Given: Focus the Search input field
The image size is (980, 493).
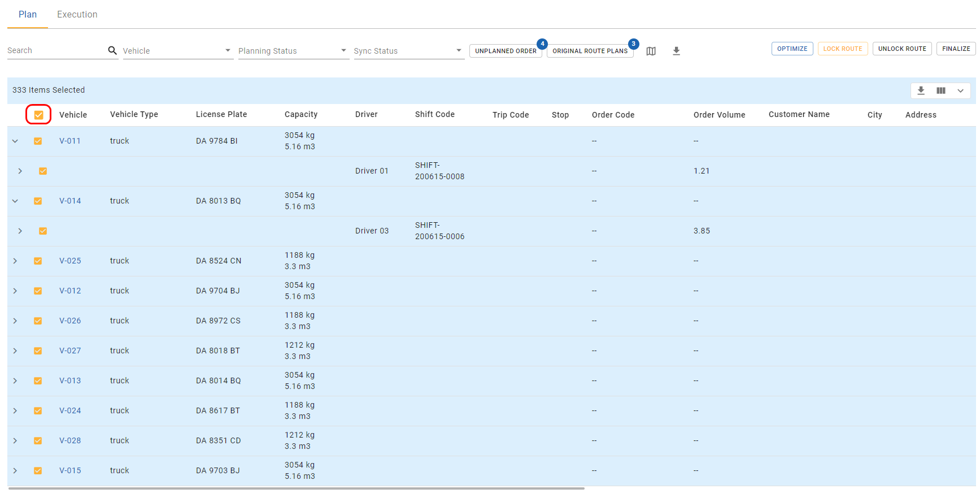Looking at the screenshot, I should (x=56, y=50).
